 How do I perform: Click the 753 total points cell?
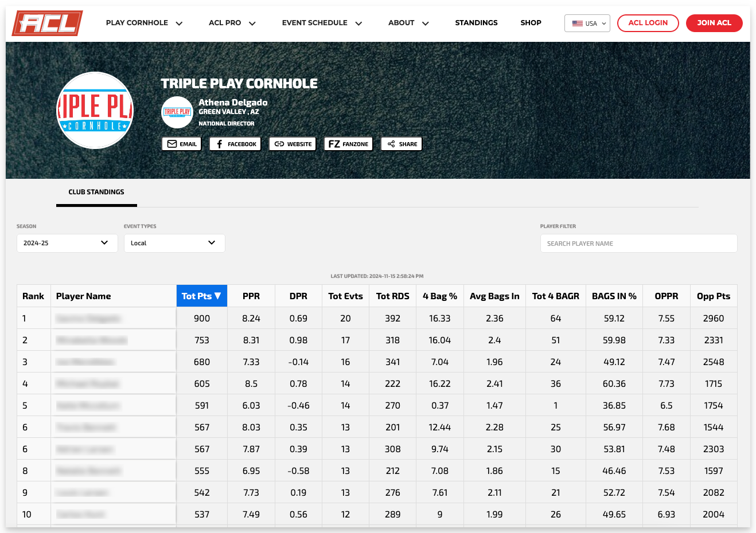(202, 340)
